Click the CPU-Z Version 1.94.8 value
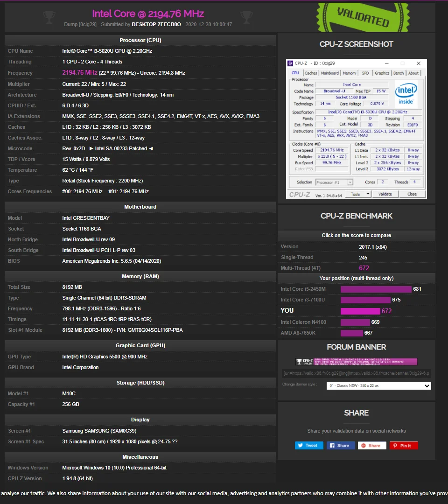The width and height of the screenshot is (448, 504). click(x=77, y=479)
